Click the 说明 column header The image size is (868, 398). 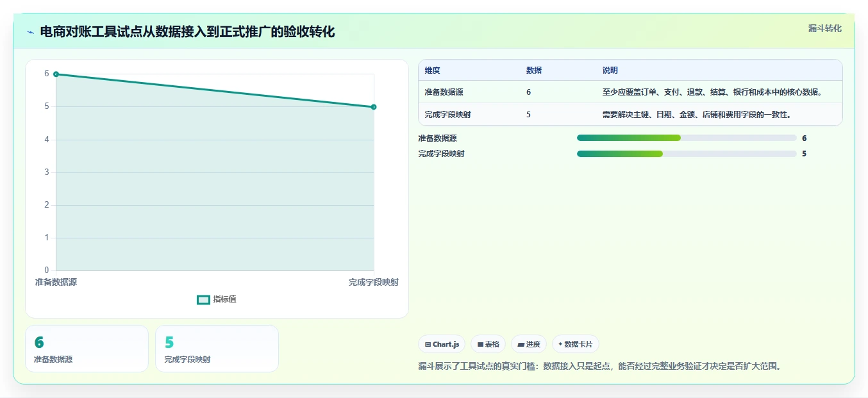pos(610,70)
